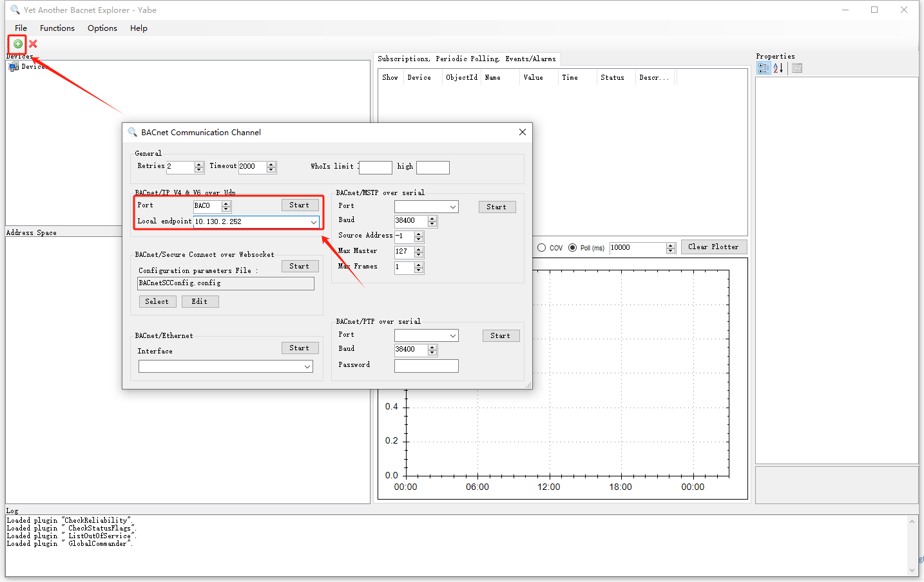Image resolution: width=924 pixels, height=582 pixels.
Task: Click the WhoIs high limit field
Action: click(433, 167)
